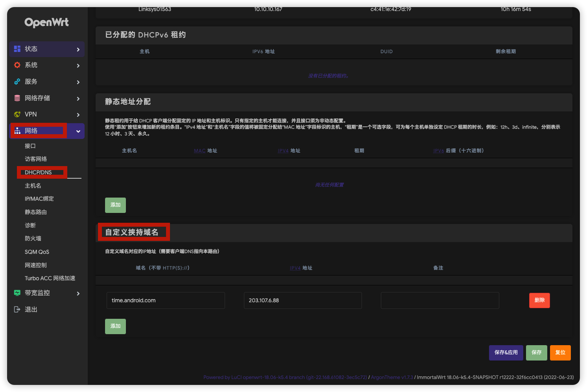Select DHCP/DNS in the sidebar
Image resolution: width=587 pixels, height=392 pixels.
coord(38,172)
